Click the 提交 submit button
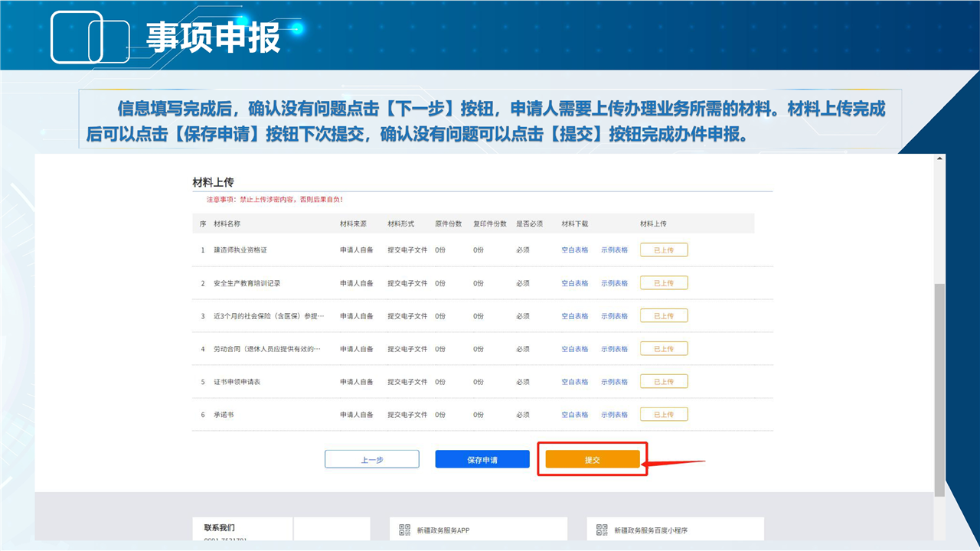 [x=592, y=459]
